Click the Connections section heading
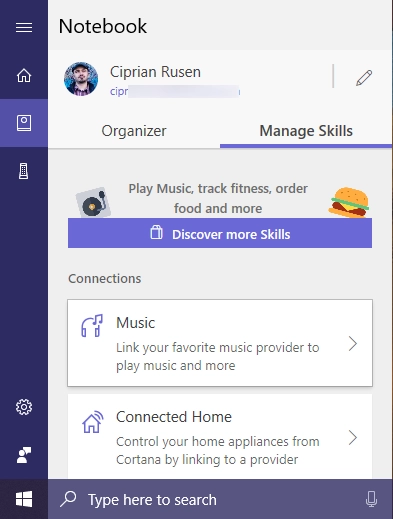The width and height of the screenshot is (393, 519). coord(105,278)
